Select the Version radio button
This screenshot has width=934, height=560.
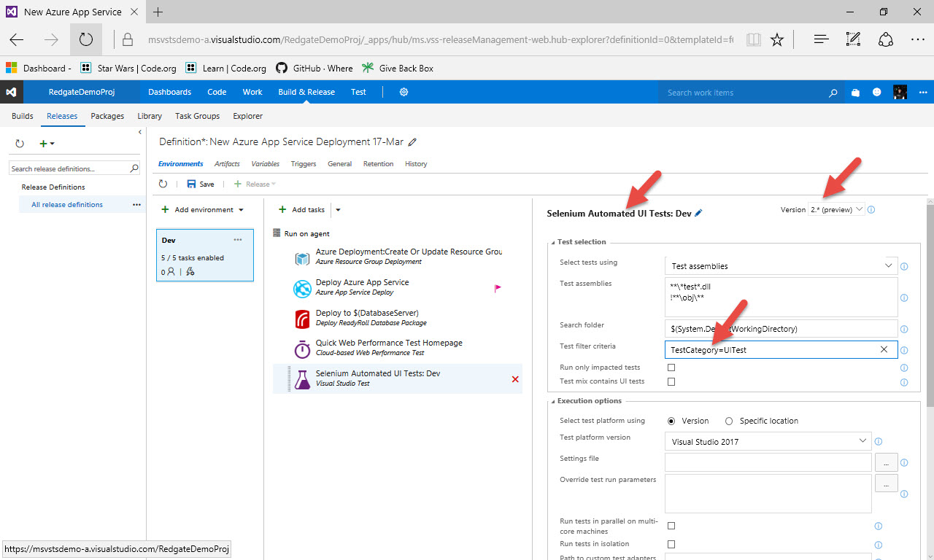pyautogui.click(x=671, y=421)
